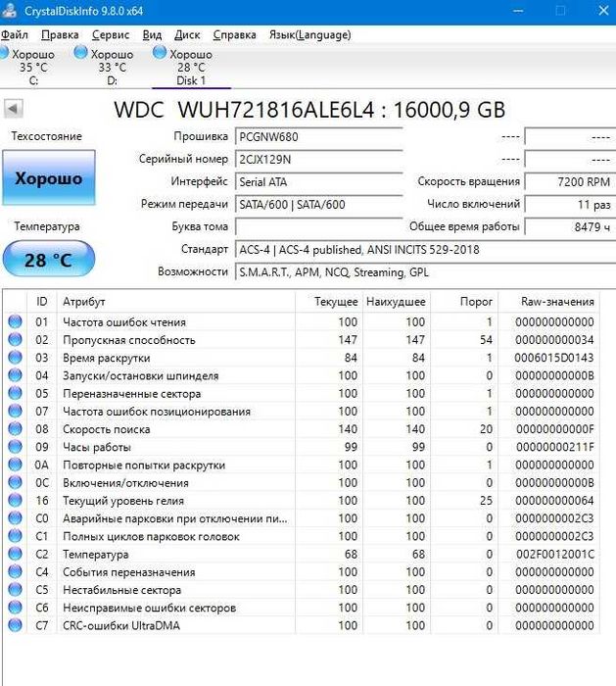The height and width of the screenshot is (686, 616).
Task: Click the model title WDC WUH721816ALE6L4
Action: click(244, 110)
